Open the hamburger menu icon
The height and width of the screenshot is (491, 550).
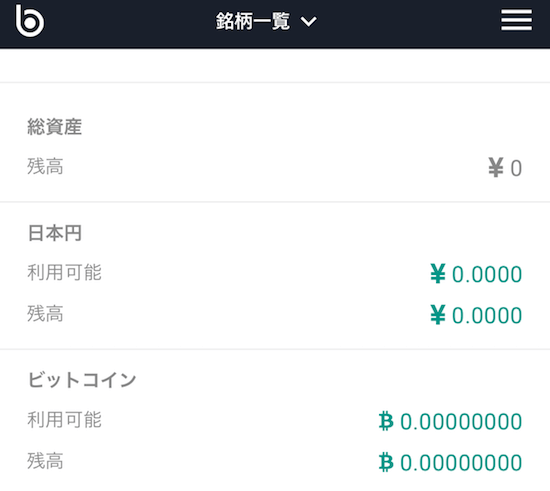[516, 20]
